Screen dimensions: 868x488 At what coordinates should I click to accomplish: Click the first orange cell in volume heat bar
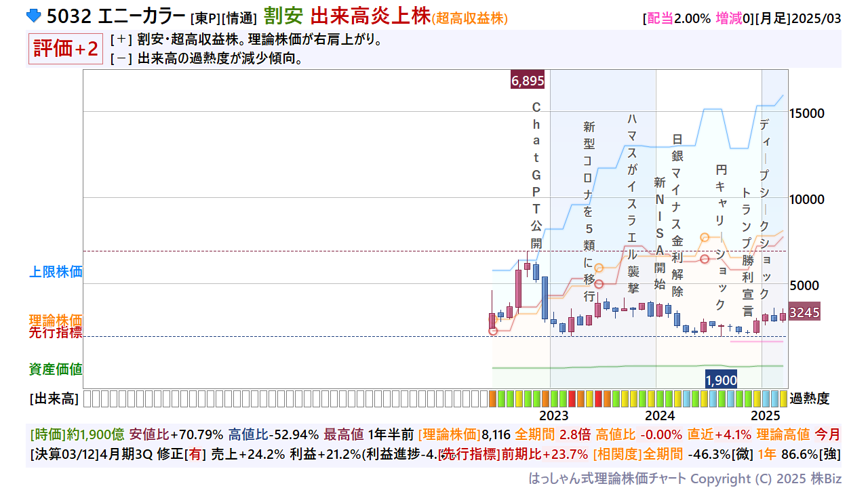coord(492,399)
